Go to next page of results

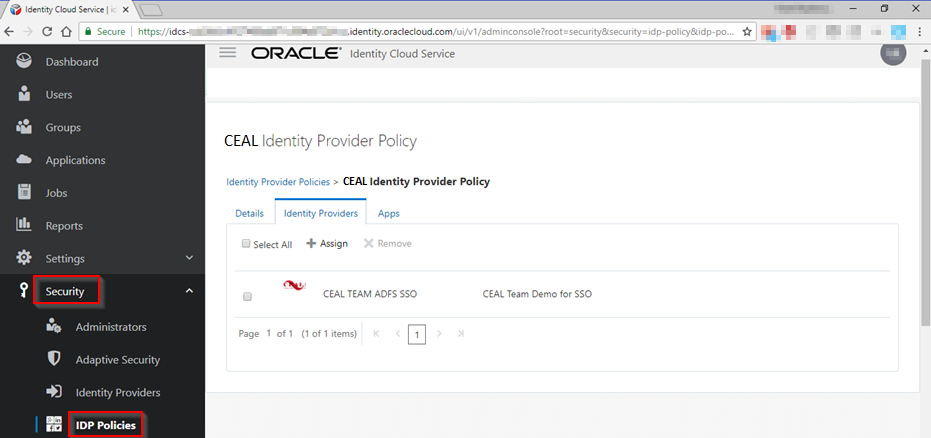pos(439,334)
